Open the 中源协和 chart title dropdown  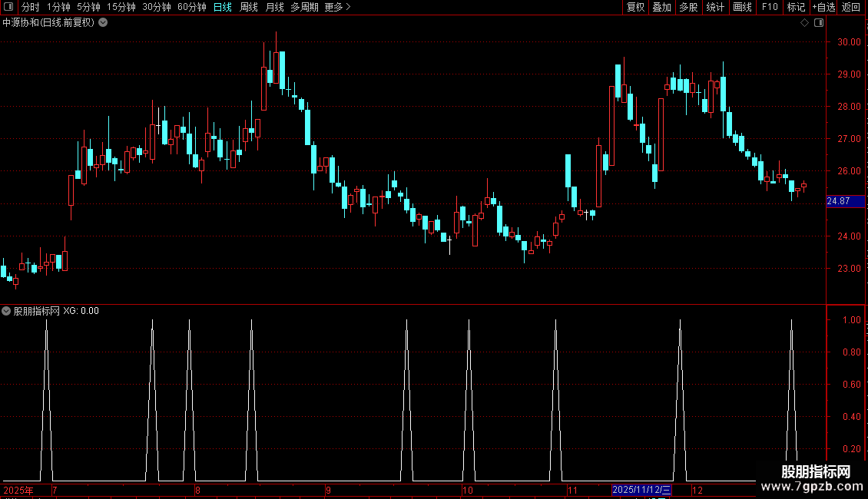tap(103, 23)
